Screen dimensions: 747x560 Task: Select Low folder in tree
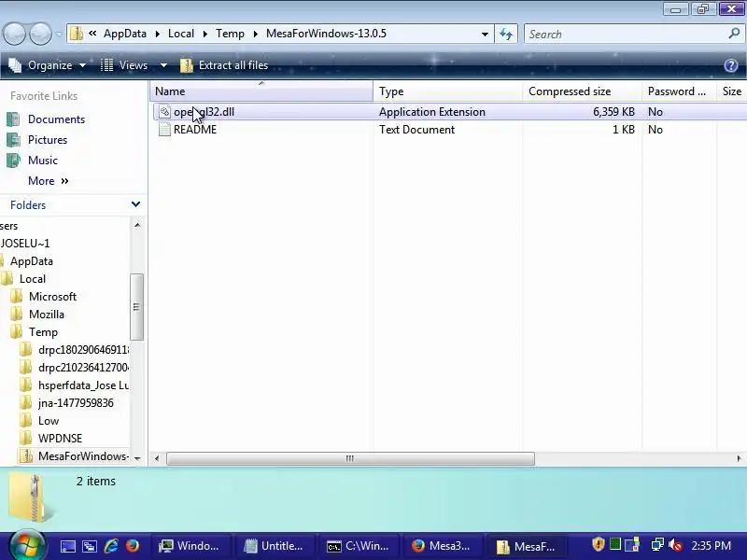coord(49,421)
